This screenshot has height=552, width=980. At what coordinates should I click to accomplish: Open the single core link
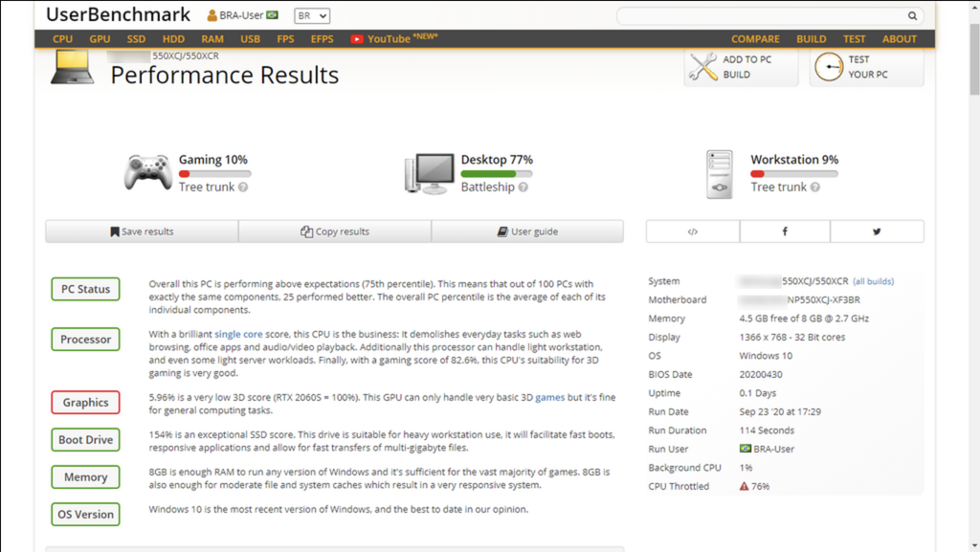click(x=238, y=334)
